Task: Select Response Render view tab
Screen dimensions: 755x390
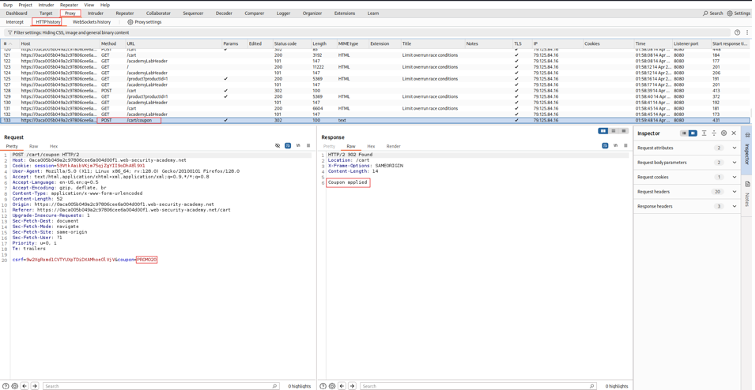Action: (393, 146)
